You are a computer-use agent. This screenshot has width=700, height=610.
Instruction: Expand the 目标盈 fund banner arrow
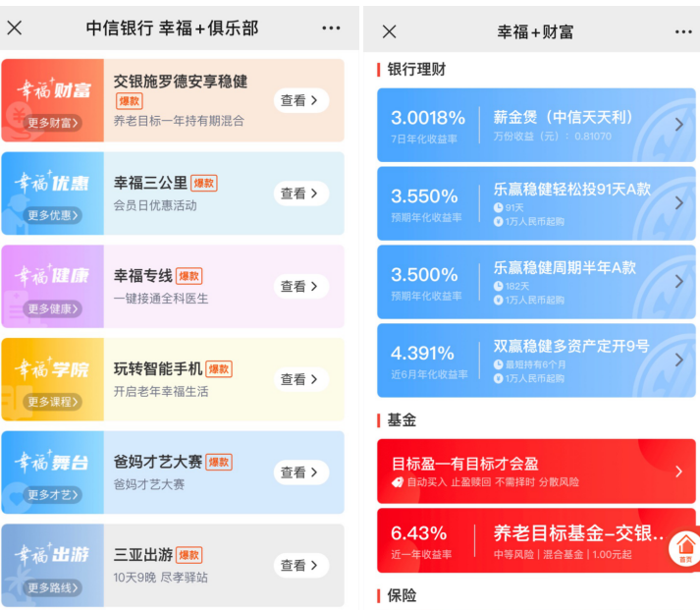[x=678, y=471]
